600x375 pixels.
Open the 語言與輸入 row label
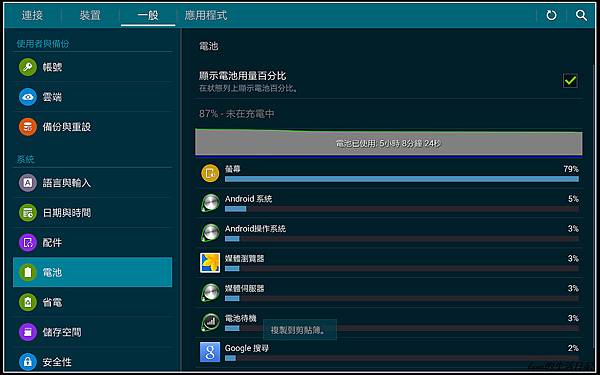67,183
